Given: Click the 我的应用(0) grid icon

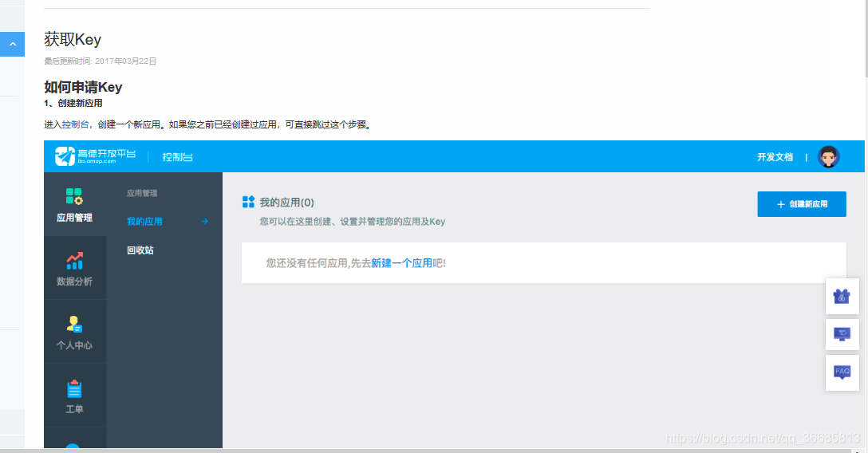Looking at the screenshot, I should coord(249,202).
